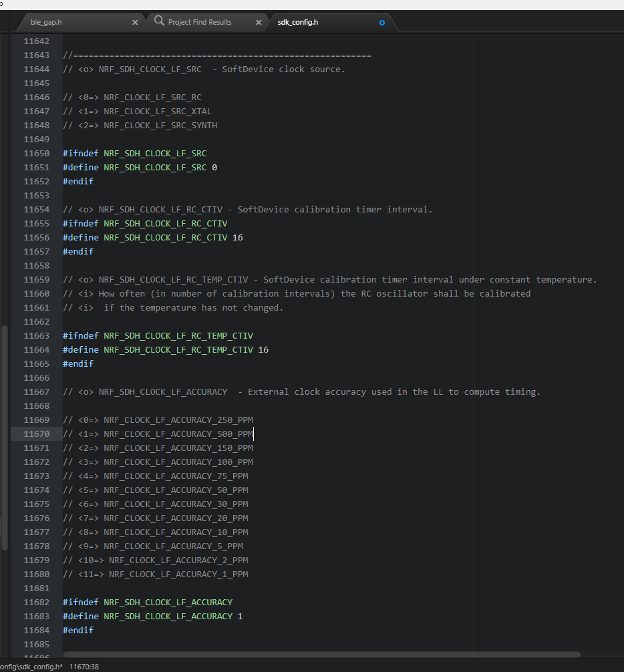Click line number 11683 in the gutter
624x672 pixels.
[37, 617]
